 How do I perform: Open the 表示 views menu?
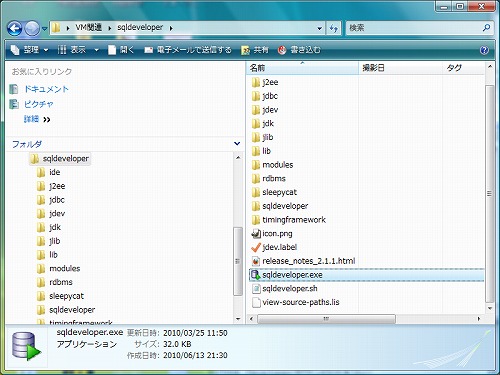click(72, 50)
